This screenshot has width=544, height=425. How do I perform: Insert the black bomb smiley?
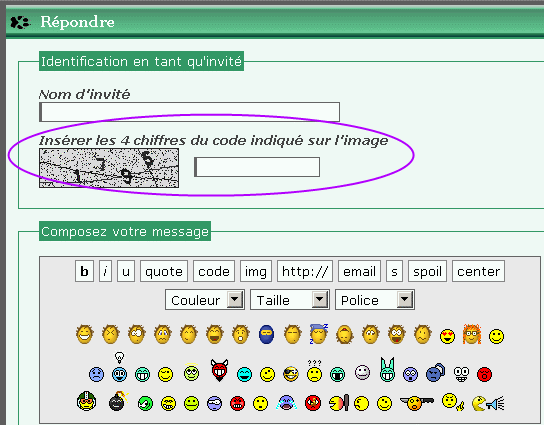(118, 401)
